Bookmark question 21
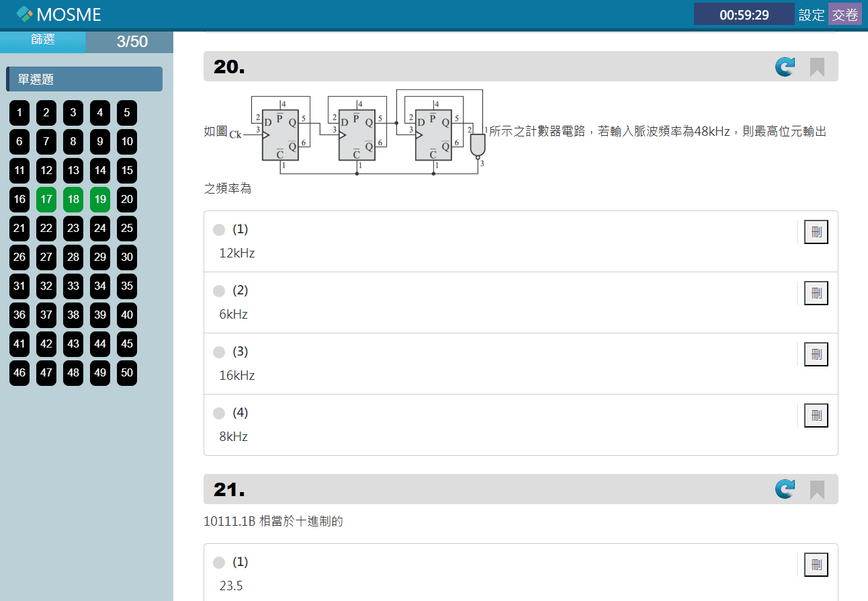868x601 pixels. click(x=817, y=489)
